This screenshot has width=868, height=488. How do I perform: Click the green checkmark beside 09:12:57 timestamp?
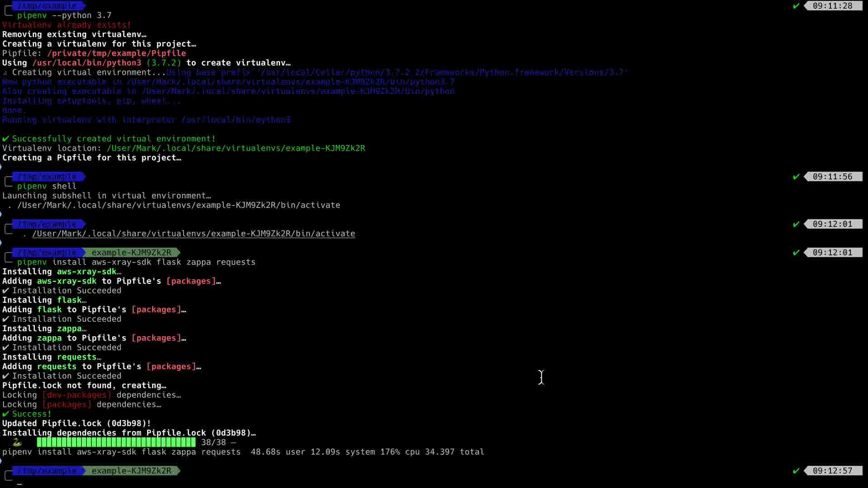796,471
